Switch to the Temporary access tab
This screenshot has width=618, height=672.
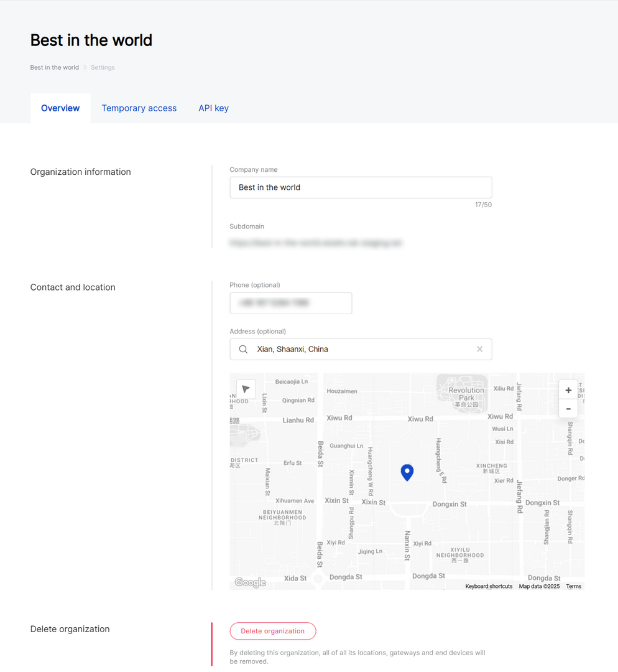coord(139,108)
